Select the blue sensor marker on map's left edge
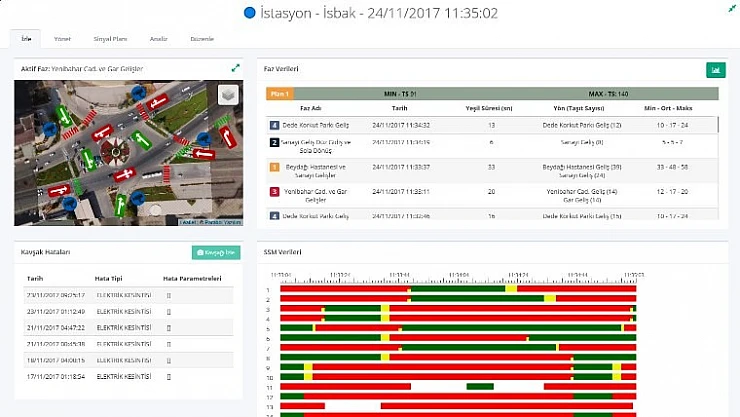 [50, 128]
